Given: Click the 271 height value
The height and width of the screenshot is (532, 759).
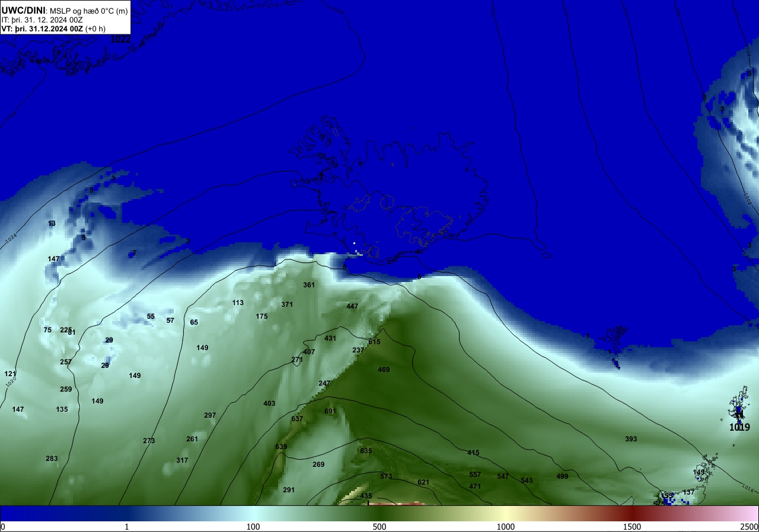Looking at the screenshot, I should point(297,360).
